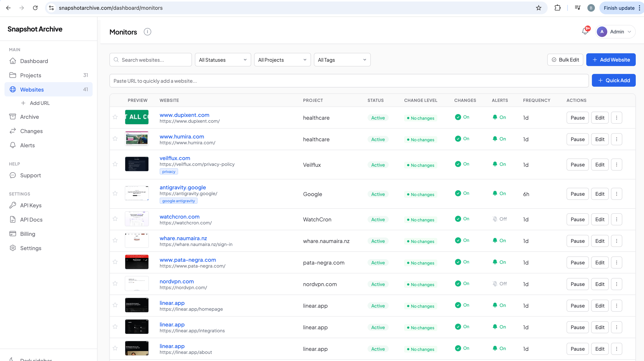
Task: Open the All Tags dropdown
Action: click(342, 60)
